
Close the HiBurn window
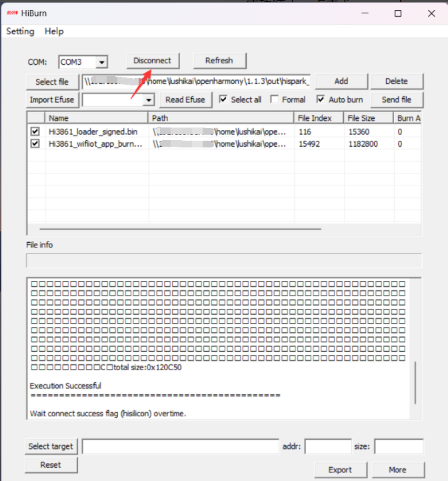(431, 13)
